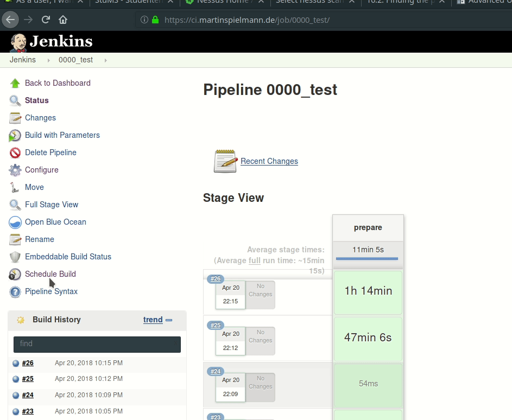The height and width of the screenshot is (420, 512).
Task: Click the Recent Changes notepad icon
Action: pos(225,161)
